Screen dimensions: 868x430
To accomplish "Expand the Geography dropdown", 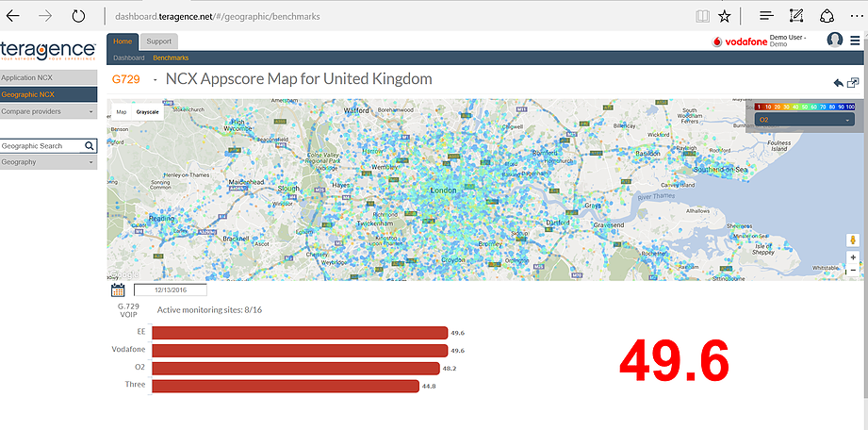I will (x=48, y=162).
